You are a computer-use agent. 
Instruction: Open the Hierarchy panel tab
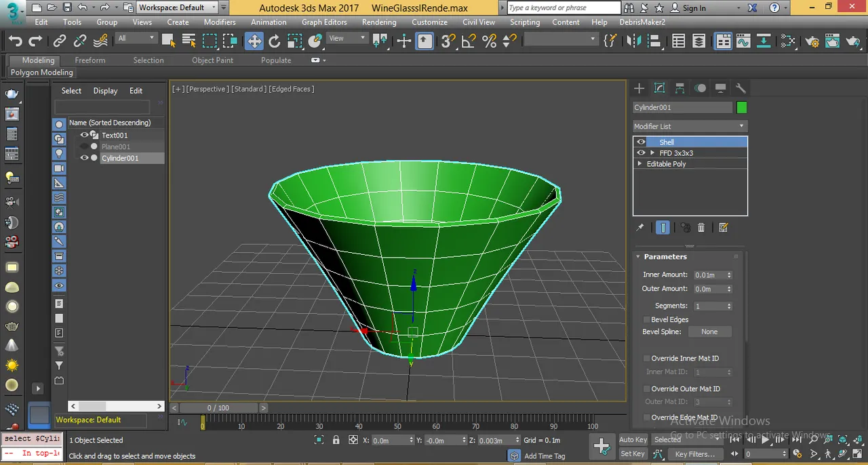[x=679, y=88]
